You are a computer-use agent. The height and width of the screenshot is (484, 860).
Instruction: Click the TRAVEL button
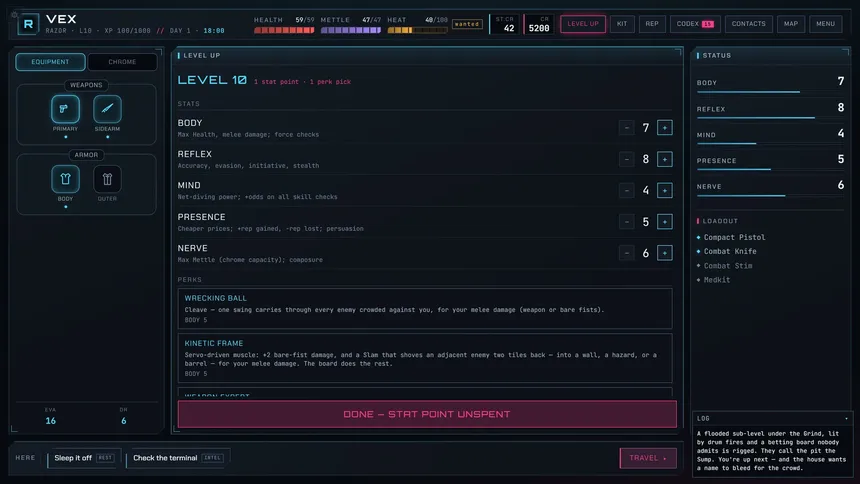tap(648, 458)
